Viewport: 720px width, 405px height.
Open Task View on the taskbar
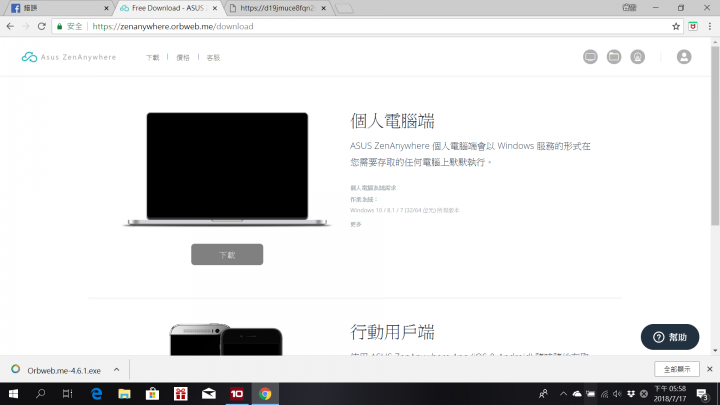tap(68, 394)
